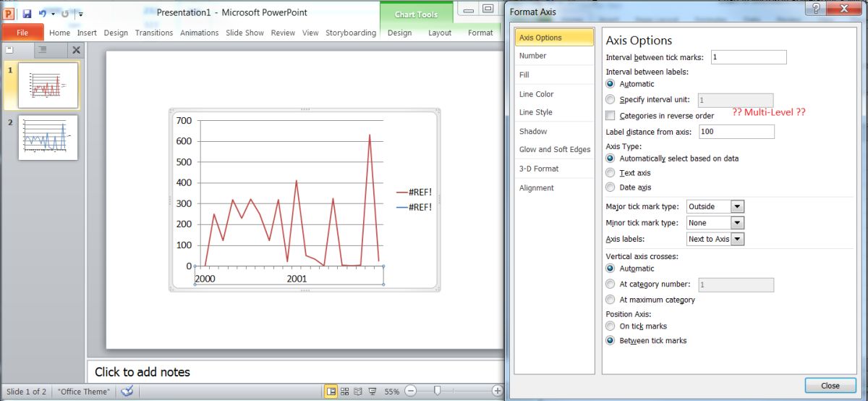Viewport: 868px width, 401px height.
Task: Select Automatically select based on data
Action: tap(610, 158)
